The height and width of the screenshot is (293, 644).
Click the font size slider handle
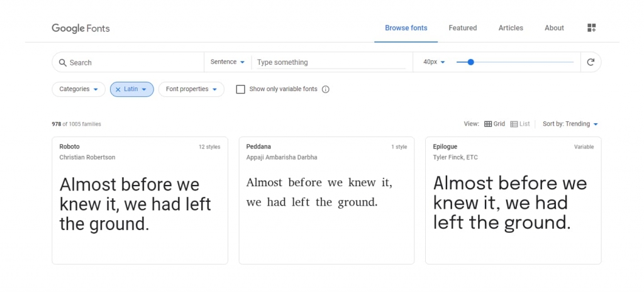(x=470, y=62)
